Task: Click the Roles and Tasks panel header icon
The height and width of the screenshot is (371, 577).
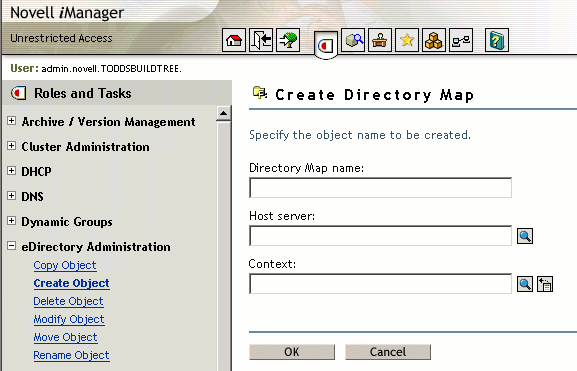Action: (x=18, y=93)
